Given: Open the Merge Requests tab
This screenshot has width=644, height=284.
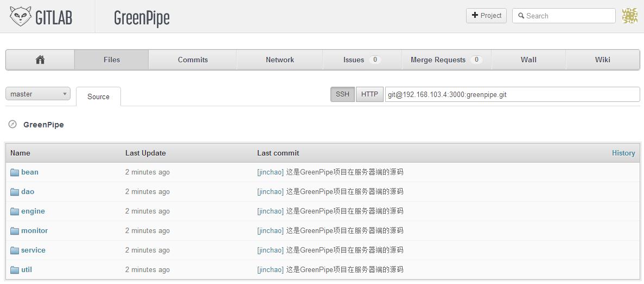Looking at the screenshot, I should pos(447,60).
